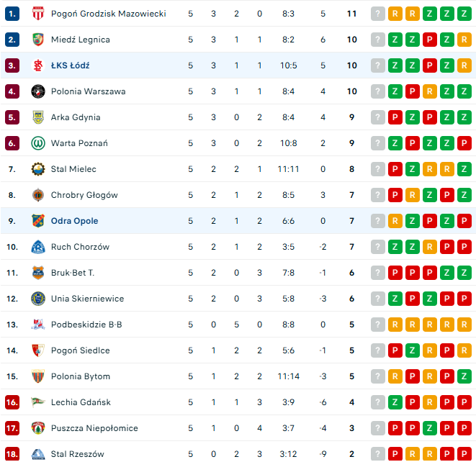Open the Odra Opole team link
Image resolution: width=476 pixels, height=462 pixels.
pos(74,221)
